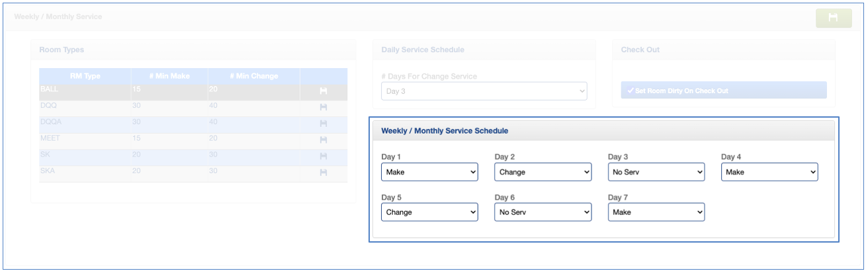Click save icon in DQQA row
This screenshot has height=273, width=868.
pos(324,124)
